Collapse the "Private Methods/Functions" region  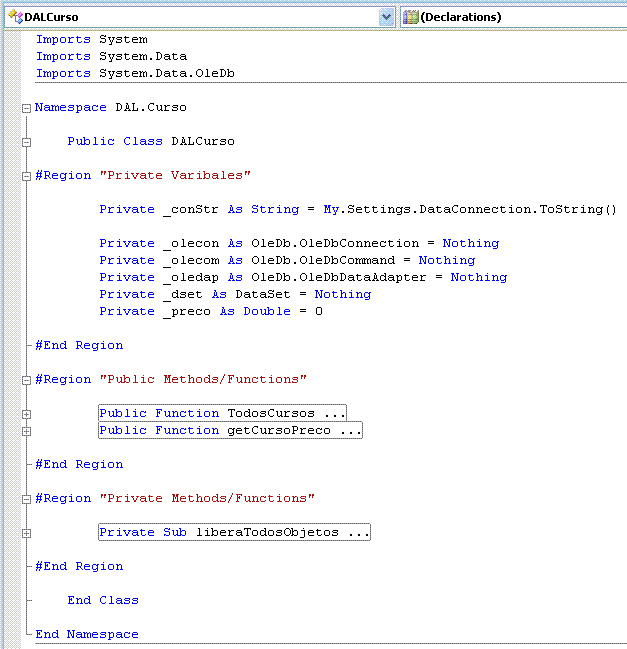[26, 499]
